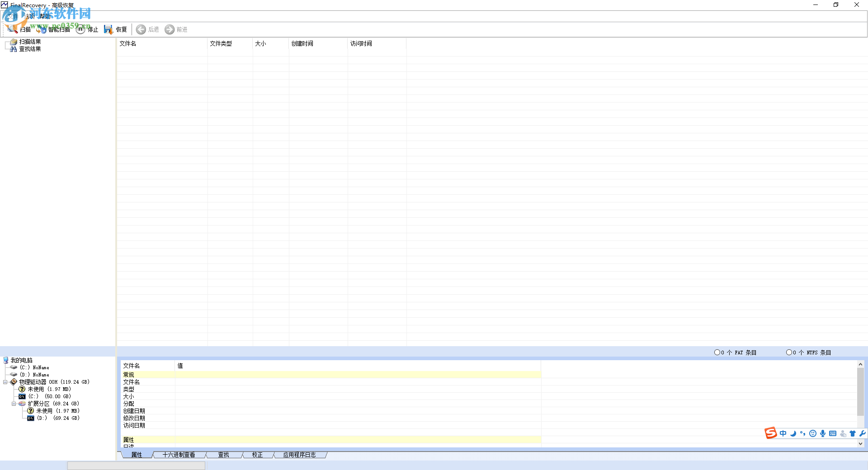This screenshot has width=868, height=470.
Task: Toggle the Sogou punctuation mode icon
Action: pyautogui.click(x=803, y=433)
